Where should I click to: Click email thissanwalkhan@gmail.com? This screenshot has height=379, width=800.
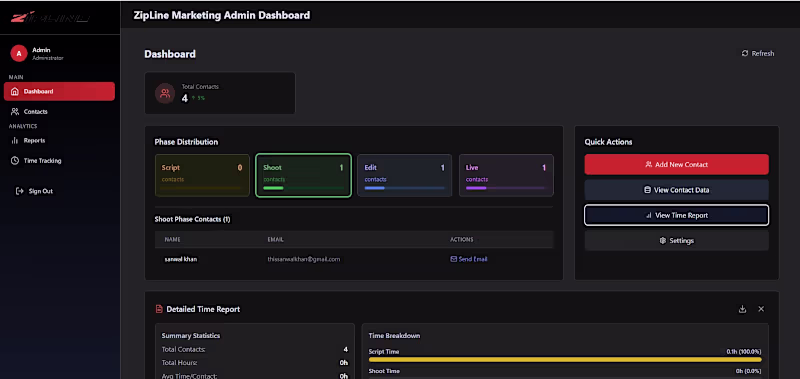[x=304, y=259]
